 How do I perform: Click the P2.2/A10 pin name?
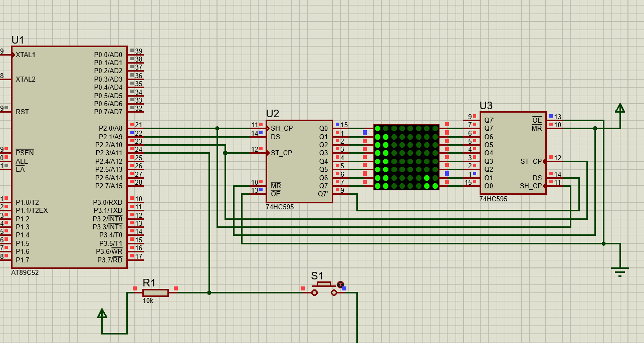point(109,145)
